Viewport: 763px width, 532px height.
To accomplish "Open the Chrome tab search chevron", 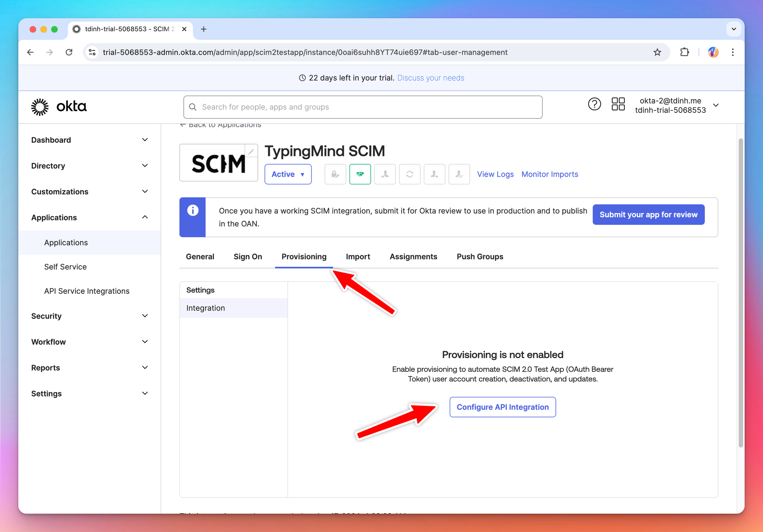I will [734, 29].
